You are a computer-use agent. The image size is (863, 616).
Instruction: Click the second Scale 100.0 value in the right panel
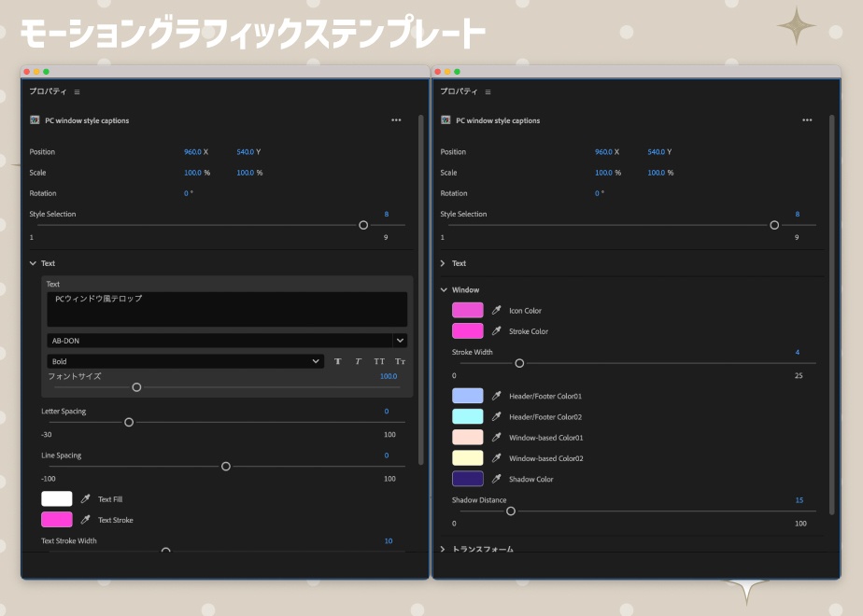(656, 173)
